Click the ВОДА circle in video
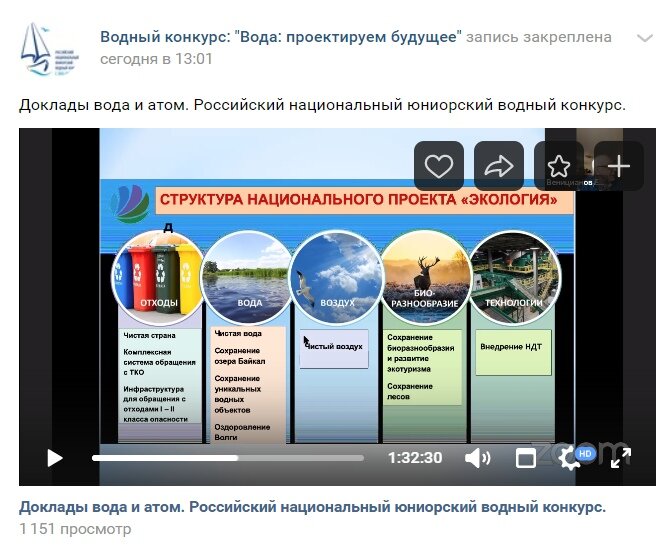The width and height of the screenshot is (671, 550). (x=247, y=277)
